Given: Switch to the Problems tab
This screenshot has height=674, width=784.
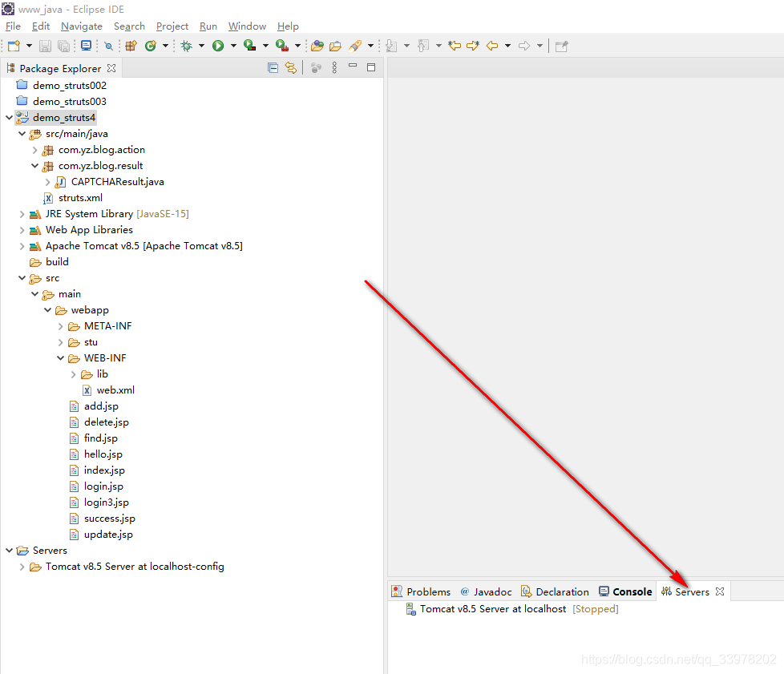Looking at the screenshot, I should click(421, 591).
